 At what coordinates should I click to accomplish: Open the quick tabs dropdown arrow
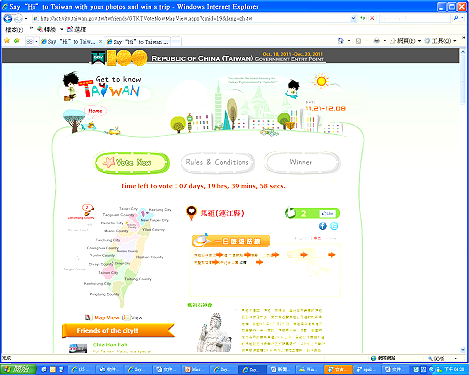tap(36, 41)
